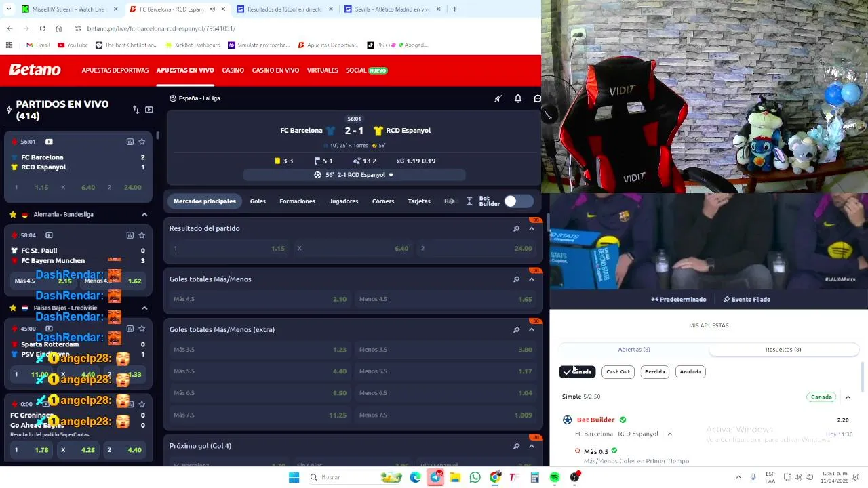The image size is (868, 488).
Task: Toggle the Perdida filter chip
Action: coord(654,371)
